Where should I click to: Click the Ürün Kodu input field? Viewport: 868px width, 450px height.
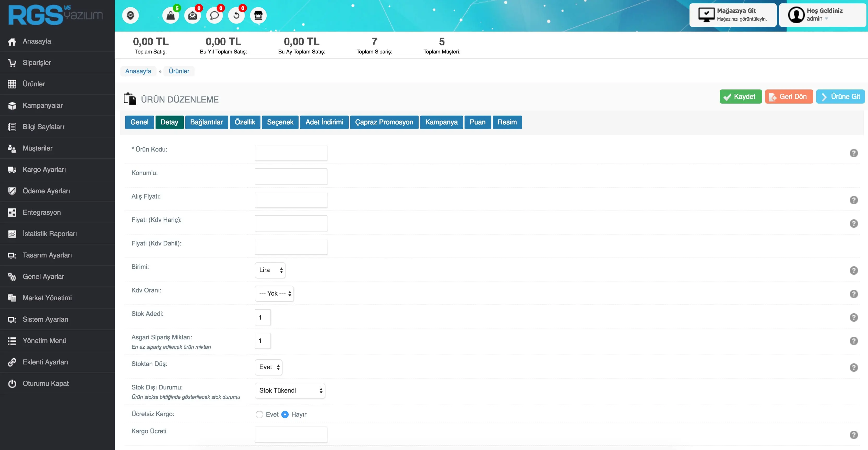click(x=291, y=153)
